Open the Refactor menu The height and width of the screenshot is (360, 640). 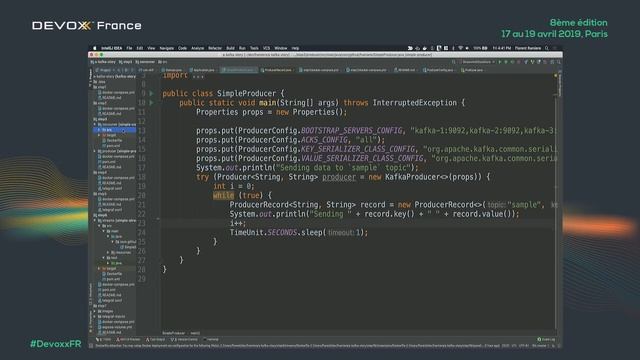point(215,48)
